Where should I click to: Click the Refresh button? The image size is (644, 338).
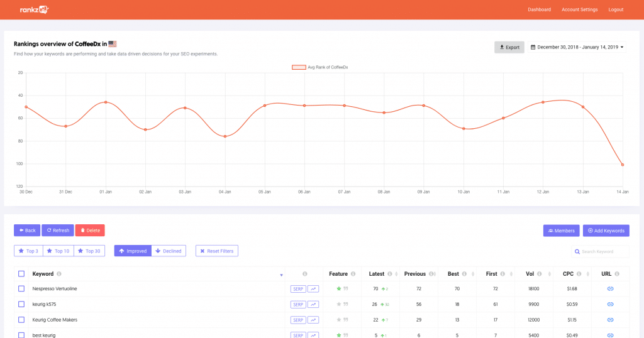pyautogui.click(x=58, y=230)
